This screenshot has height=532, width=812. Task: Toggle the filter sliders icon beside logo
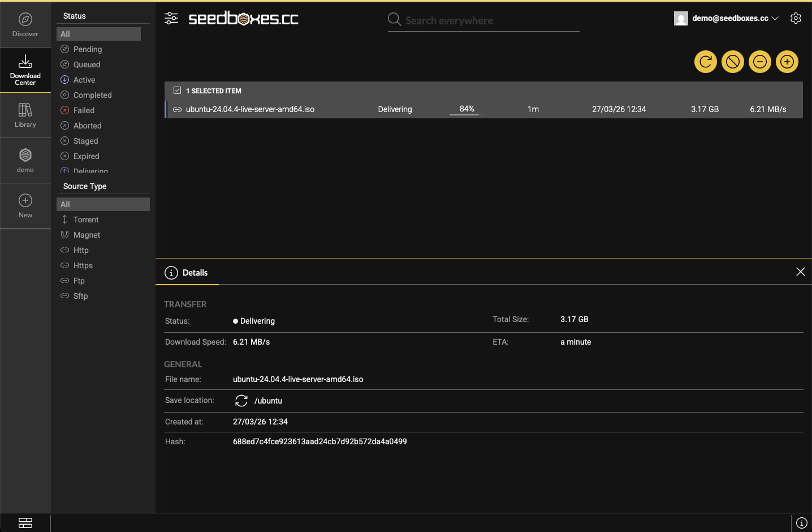(x=171, y=19)
